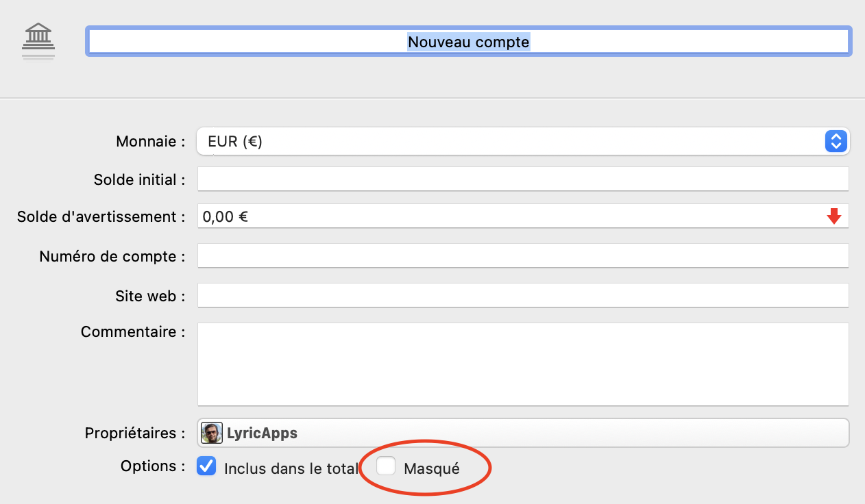865x504 pixels.
Task: Click the 'Inclus dans le total' text label
Action: coord(291,469)
